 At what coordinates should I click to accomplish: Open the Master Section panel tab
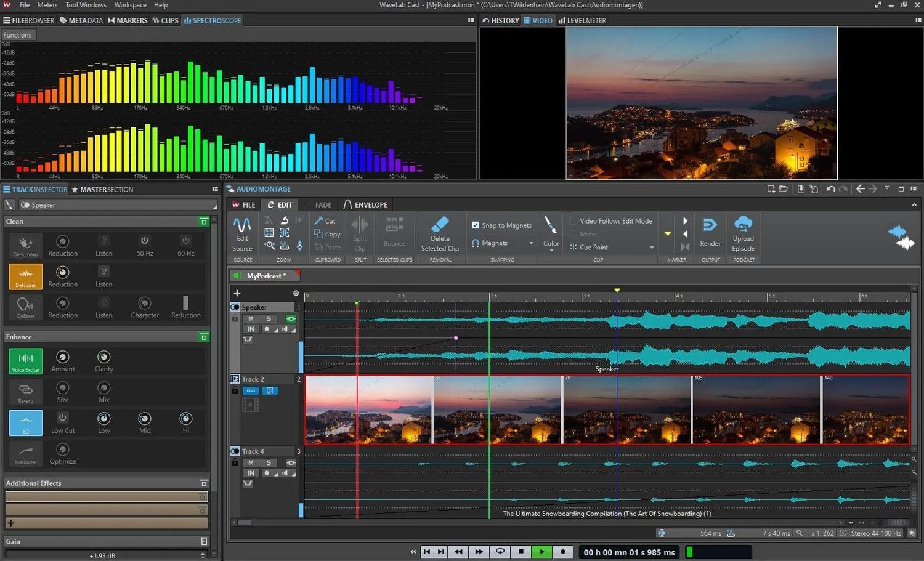click(102, 190)
